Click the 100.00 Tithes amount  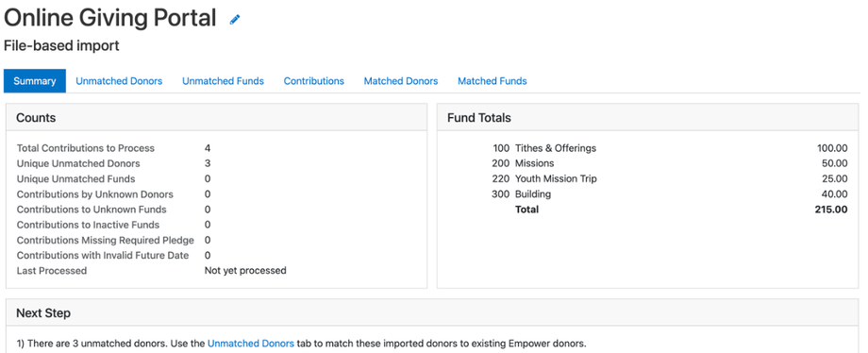coord(832,148)
